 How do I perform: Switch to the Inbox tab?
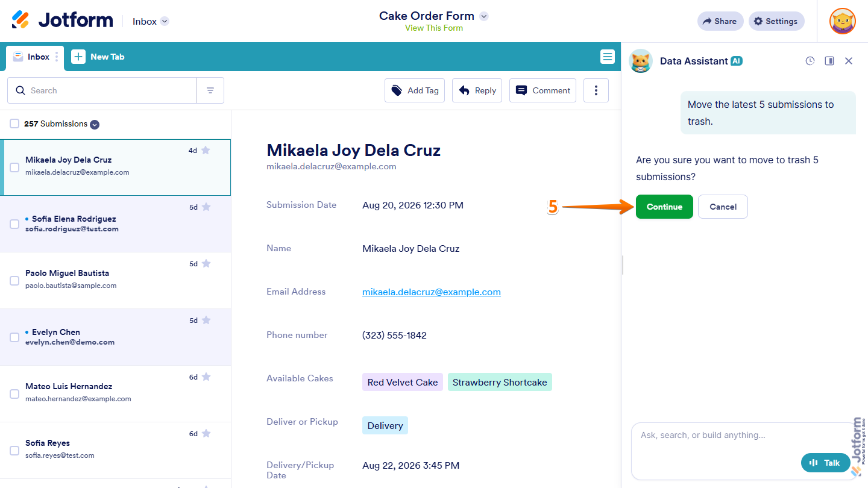point(34,57)
